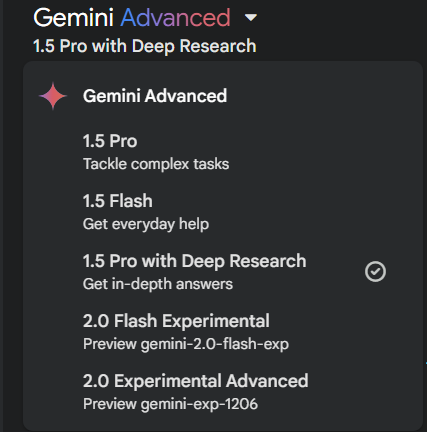The width and height of the screenshot is (427, 432).
Task: Click 'Preview gemini-exp-1206' text
Action: pos(170,404)
